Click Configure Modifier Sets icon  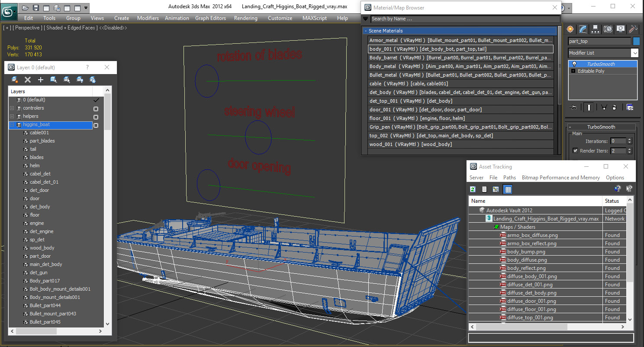(630, 107)
